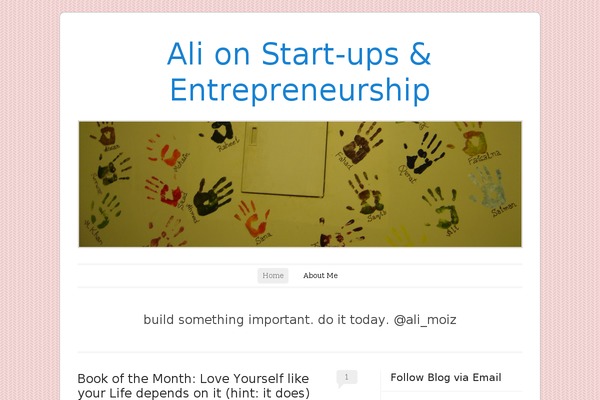Click the orange handprint labeled Sana

click(x=253, y=219)
